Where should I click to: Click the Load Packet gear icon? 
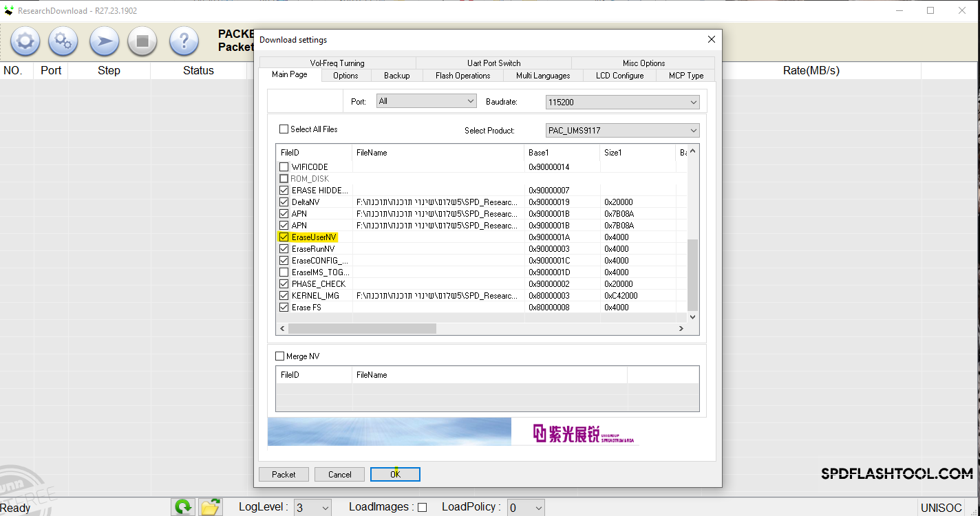[25, 41]
